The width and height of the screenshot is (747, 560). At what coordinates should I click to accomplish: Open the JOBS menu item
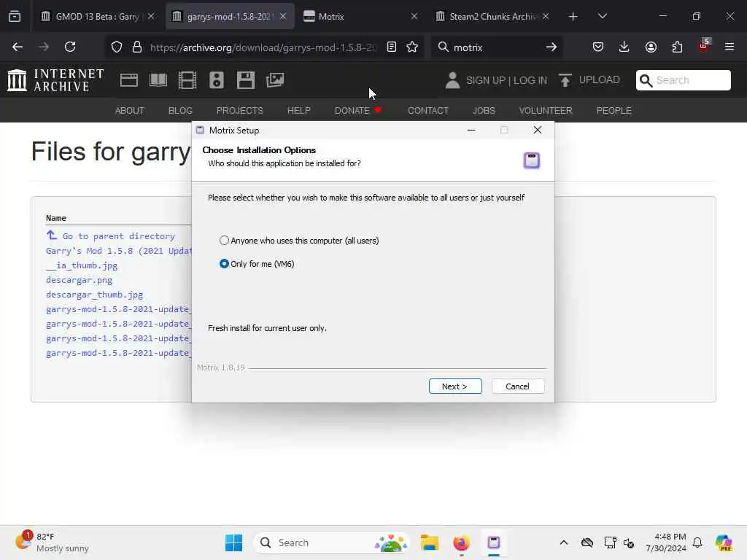coord(484,111)
